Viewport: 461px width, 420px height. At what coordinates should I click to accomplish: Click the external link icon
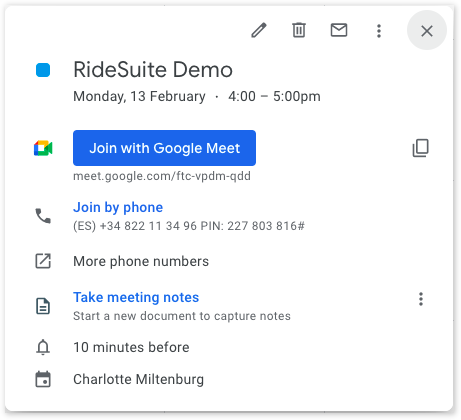coord(43,261)
